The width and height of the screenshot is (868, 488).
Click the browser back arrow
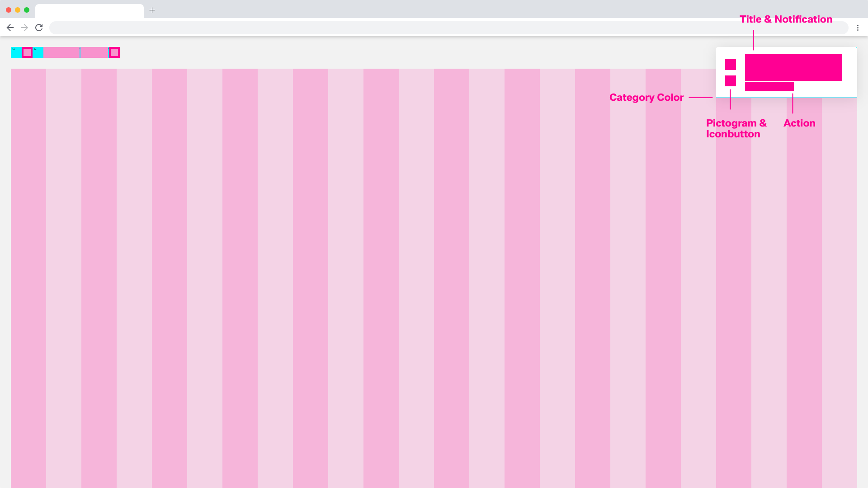[x=10, y=28]
